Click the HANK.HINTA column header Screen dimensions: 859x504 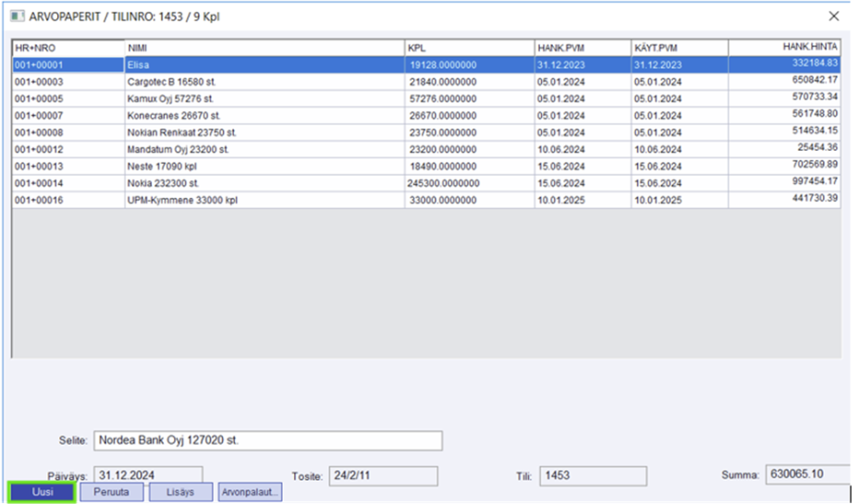tap(783, 46)
